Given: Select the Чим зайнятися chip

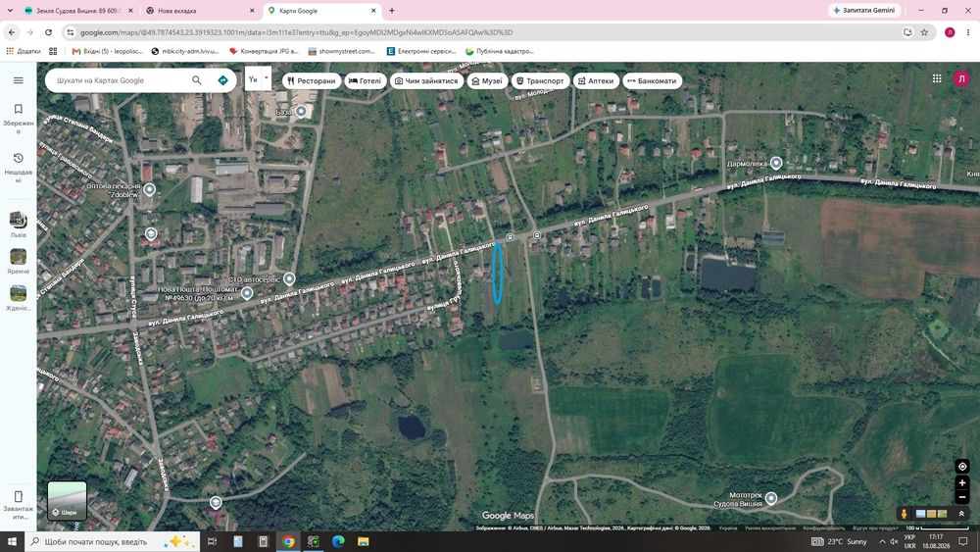Looking at the screenshot, I should (x=426, y=80).
